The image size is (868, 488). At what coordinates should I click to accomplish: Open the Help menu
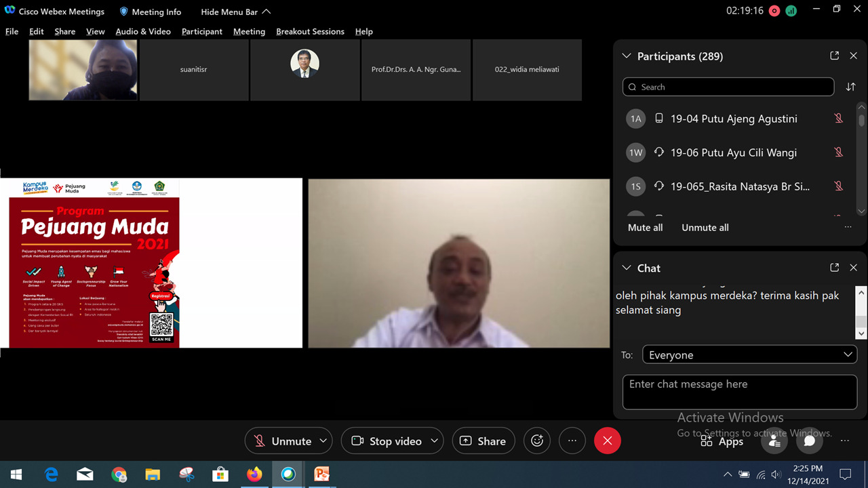[364, 31]
